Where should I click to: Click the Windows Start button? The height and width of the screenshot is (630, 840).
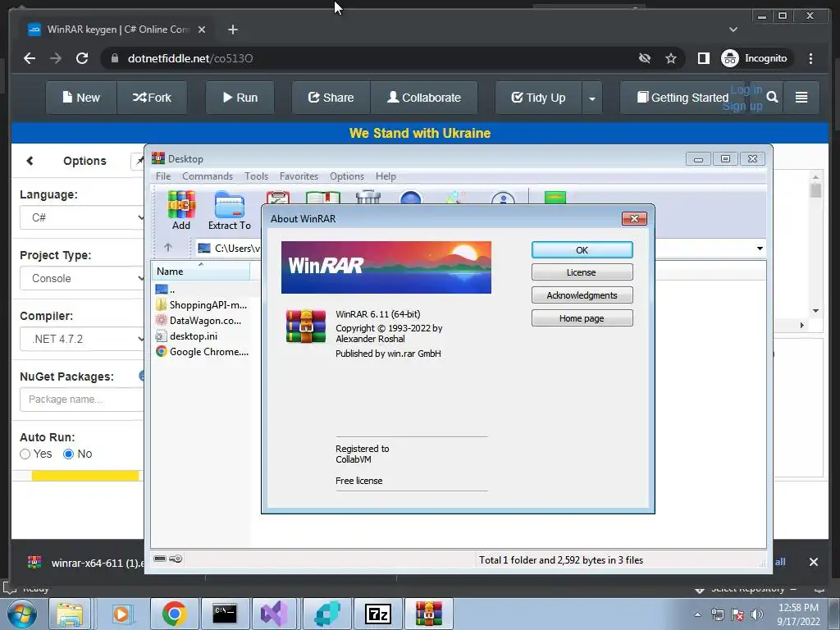22,614
